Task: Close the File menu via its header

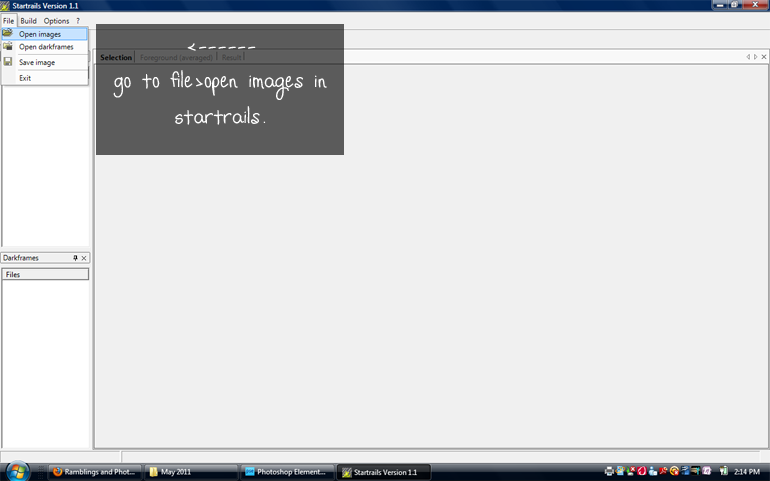Action: (9, 21)
